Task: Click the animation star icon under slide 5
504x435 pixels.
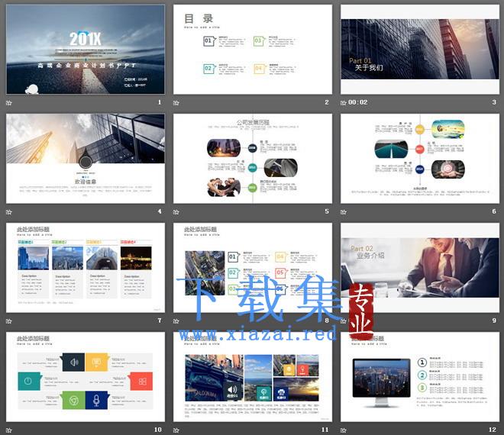Action: (176, 212)
